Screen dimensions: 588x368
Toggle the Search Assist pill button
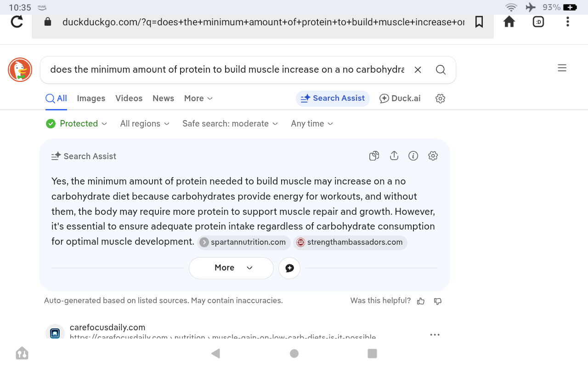(333, 98)
